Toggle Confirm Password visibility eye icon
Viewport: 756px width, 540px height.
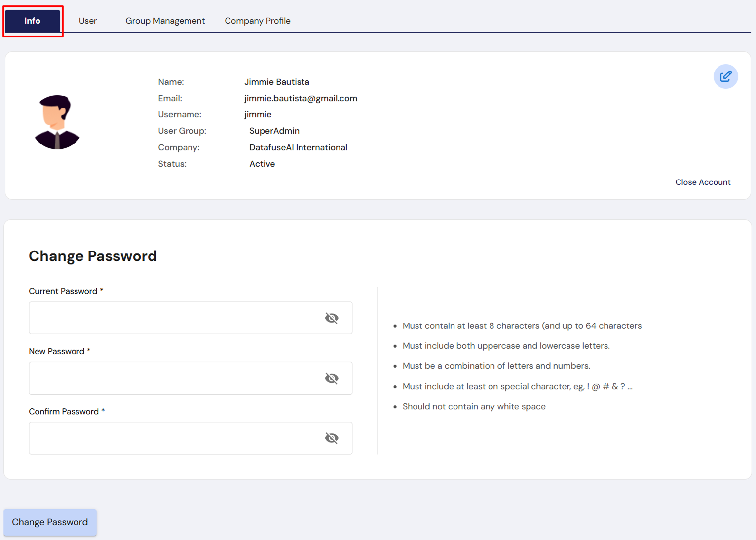(332, 438)
